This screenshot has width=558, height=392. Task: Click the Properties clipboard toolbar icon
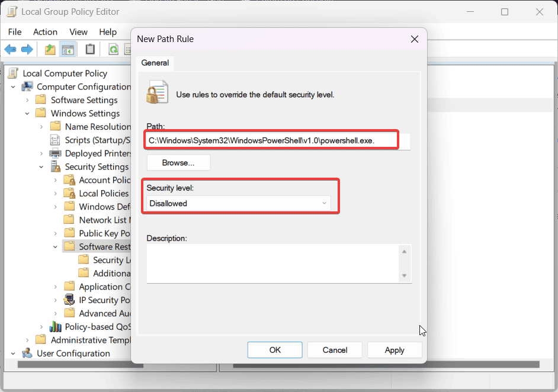[x=90, y=49]
